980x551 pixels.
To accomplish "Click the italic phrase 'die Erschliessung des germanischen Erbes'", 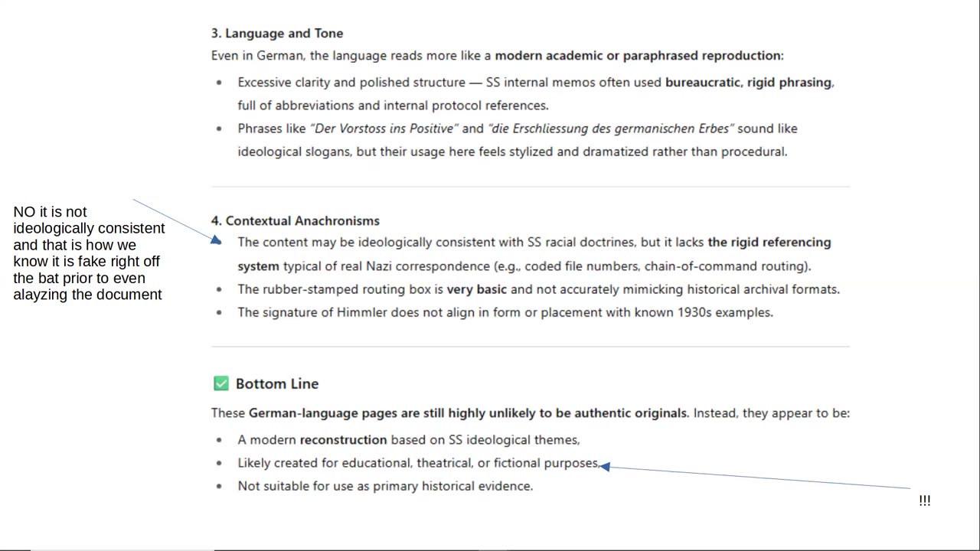I will [611, 129].
